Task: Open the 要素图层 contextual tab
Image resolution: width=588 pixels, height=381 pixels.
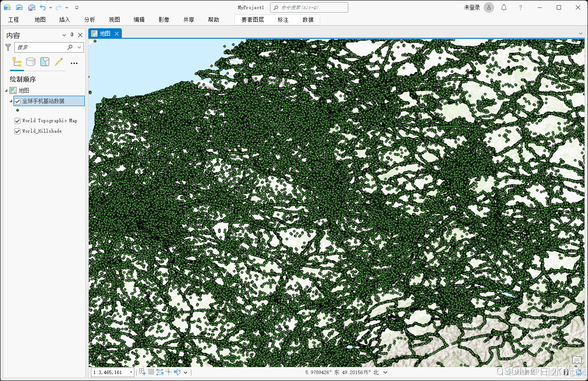Action: pyautogui.click(x=253, y=20)
